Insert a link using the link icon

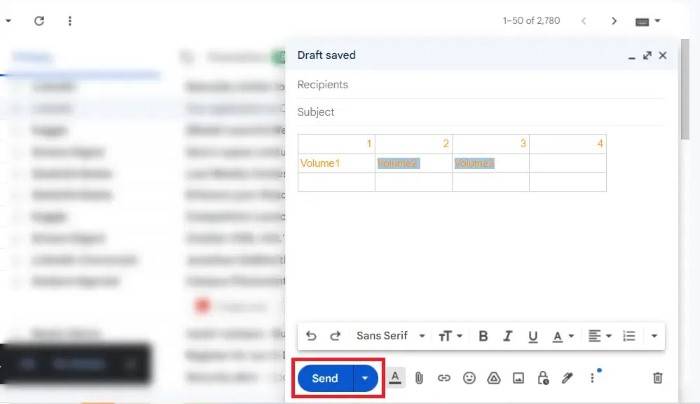click(x=444, y=378)
